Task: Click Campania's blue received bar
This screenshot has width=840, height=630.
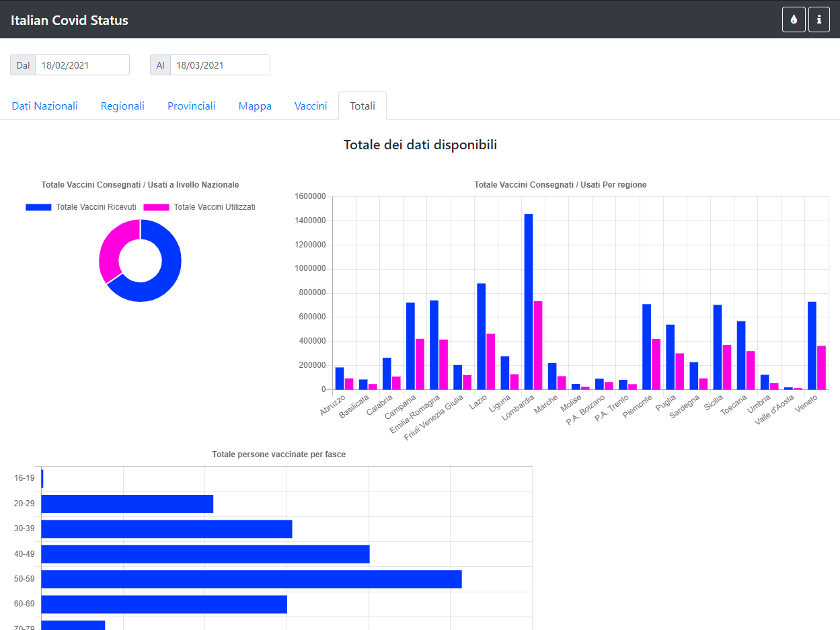Action: [410, 346]
